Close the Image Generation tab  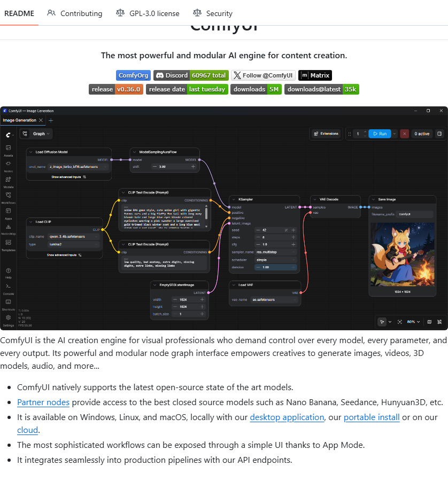pos(41,120)
